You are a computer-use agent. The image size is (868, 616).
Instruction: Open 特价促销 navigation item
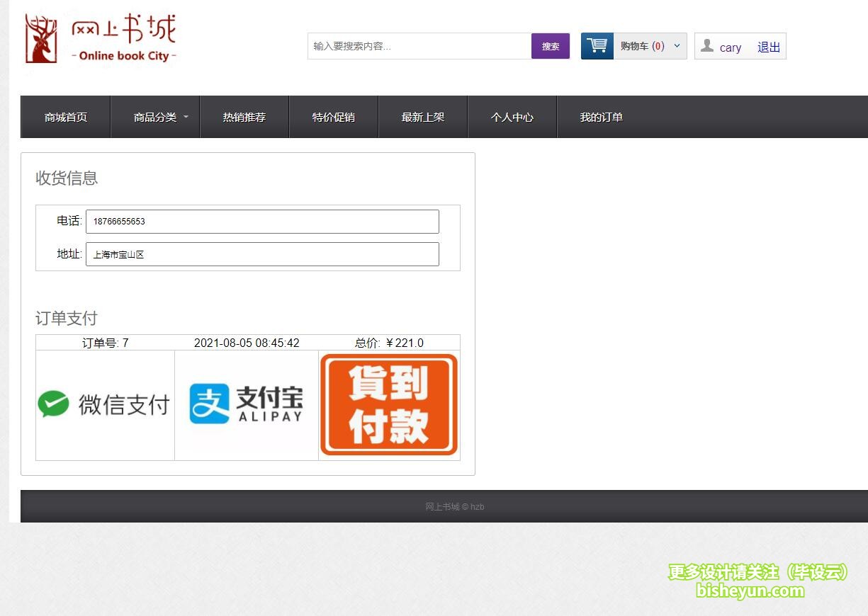[334, 117]
